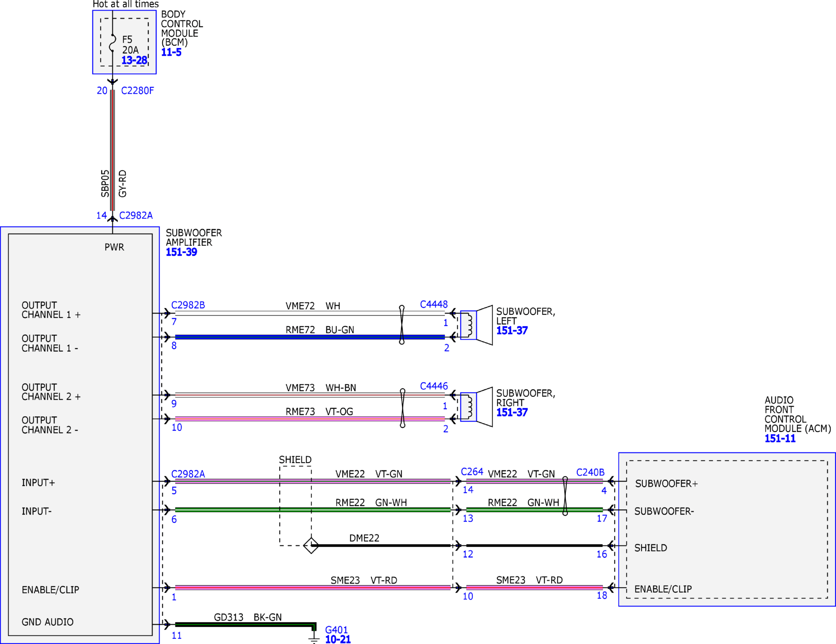
Task: Click the shield diamond splice symbol
Action: click(311, 546)
